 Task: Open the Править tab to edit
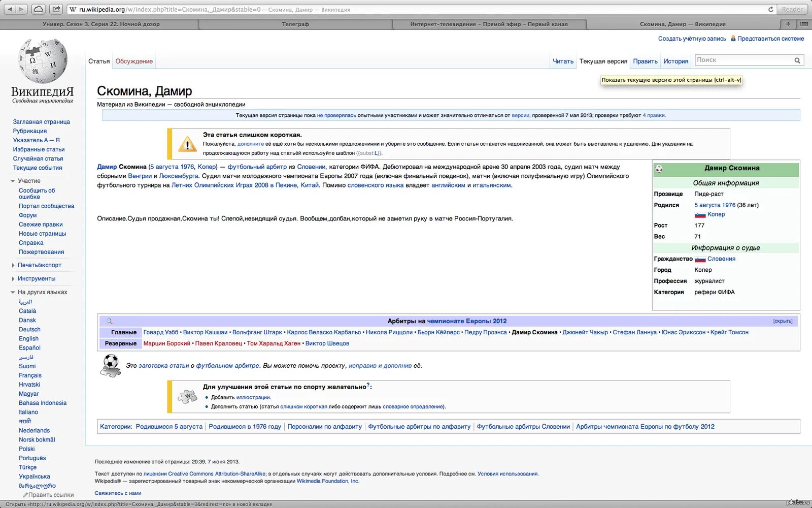645,61
